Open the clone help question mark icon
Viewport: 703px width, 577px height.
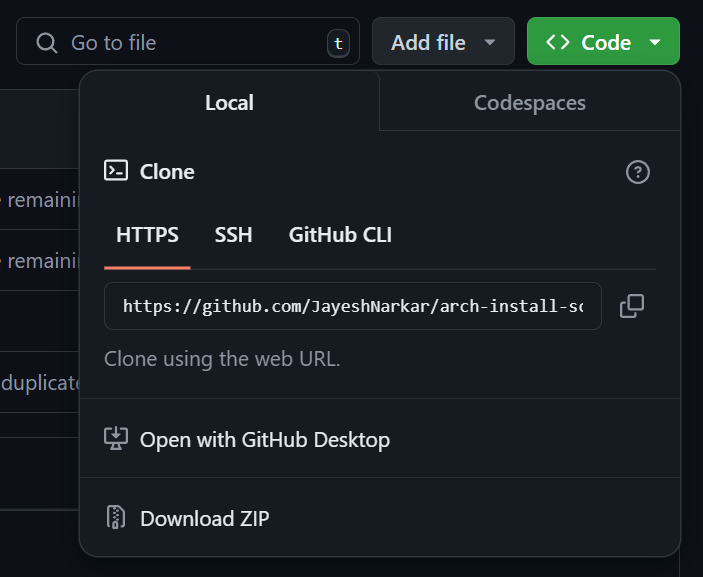[638, 172]
